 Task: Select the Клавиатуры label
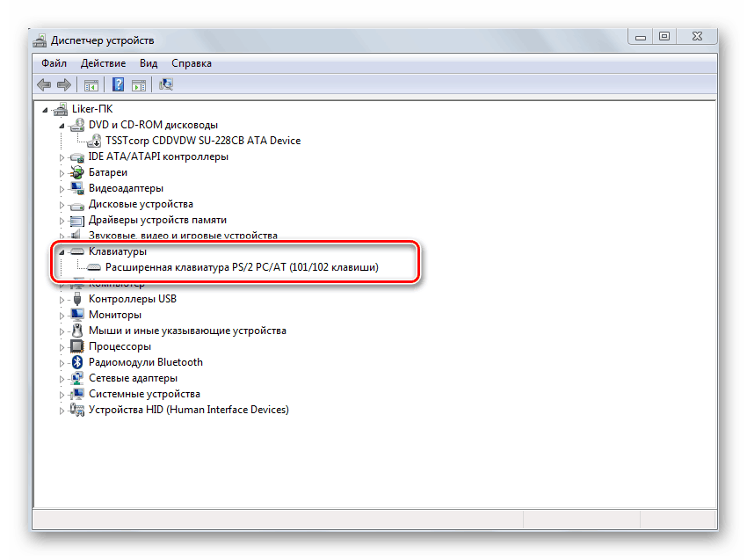tap(118, 251)
